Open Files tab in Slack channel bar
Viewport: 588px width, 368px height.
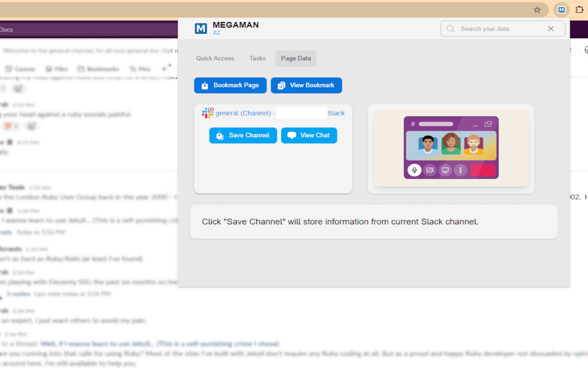click(57, 69)
